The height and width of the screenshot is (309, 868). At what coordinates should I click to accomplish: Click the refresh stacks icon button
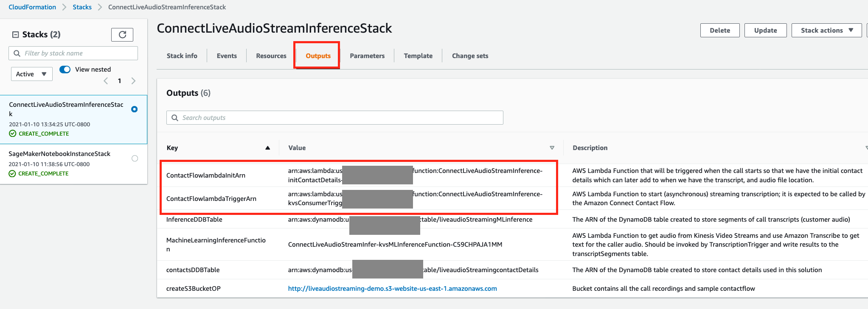(x=122, y=35)
